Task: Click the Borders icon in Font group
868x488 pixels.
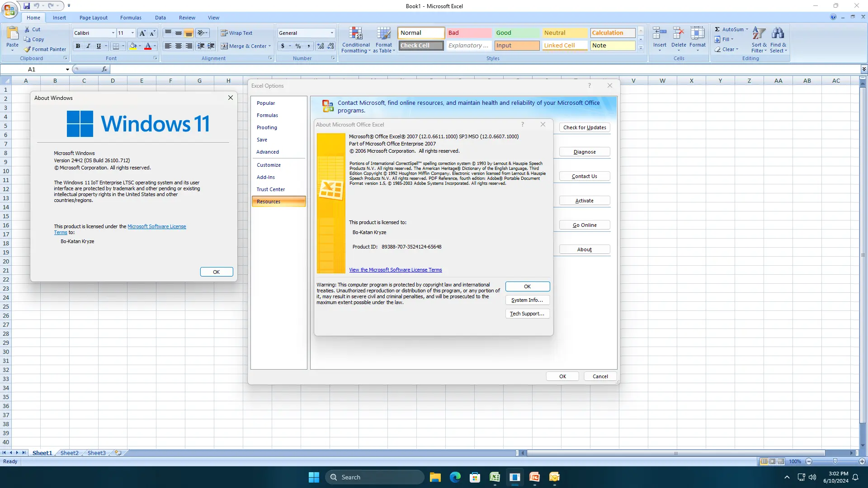Action: coord(116,46)
